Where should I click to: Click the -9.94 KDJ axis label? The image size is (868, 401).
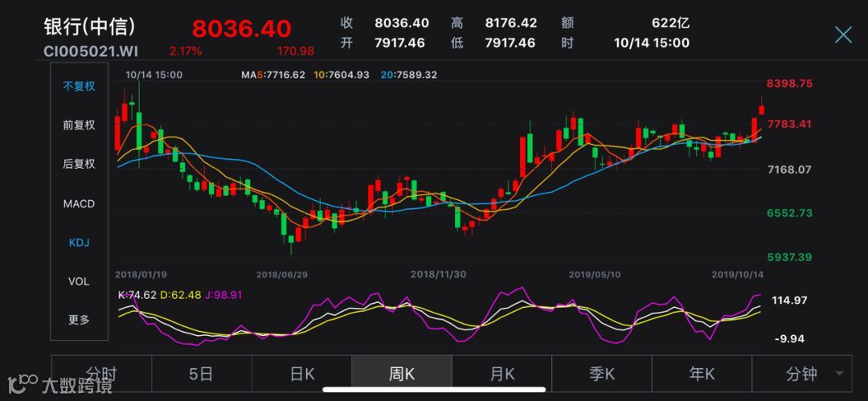click(789, 338)
